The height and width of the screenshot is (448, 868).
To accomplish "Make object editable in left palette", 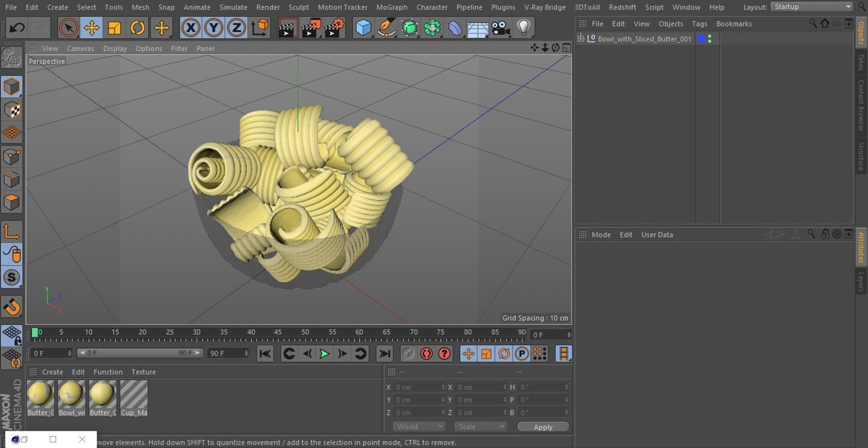I will 12,58.
